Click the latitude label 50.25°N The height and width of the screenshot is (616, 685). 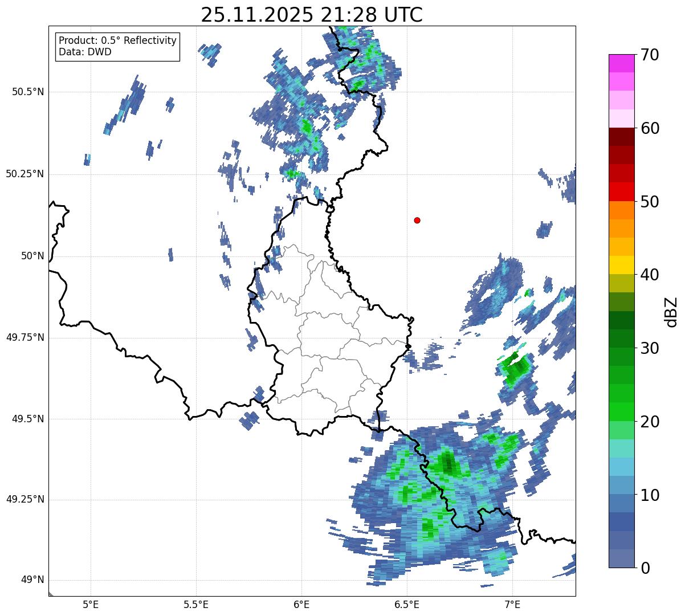(x=25, y=174)
